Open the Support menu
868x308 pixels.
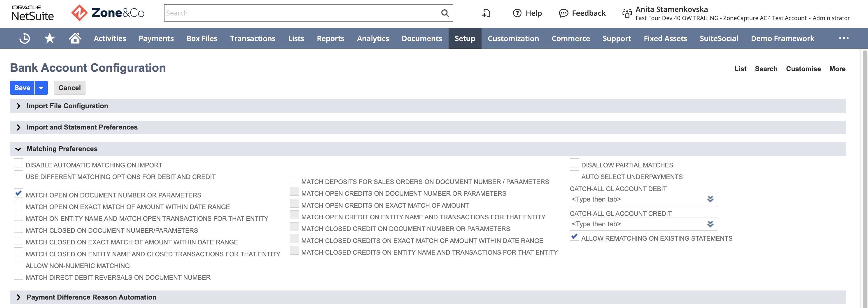(x=617, y=38)
